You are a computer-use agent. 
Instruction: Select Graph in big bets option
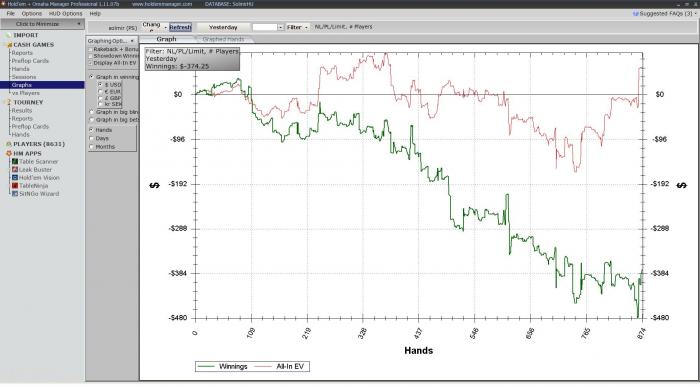[x=92, y=120]
